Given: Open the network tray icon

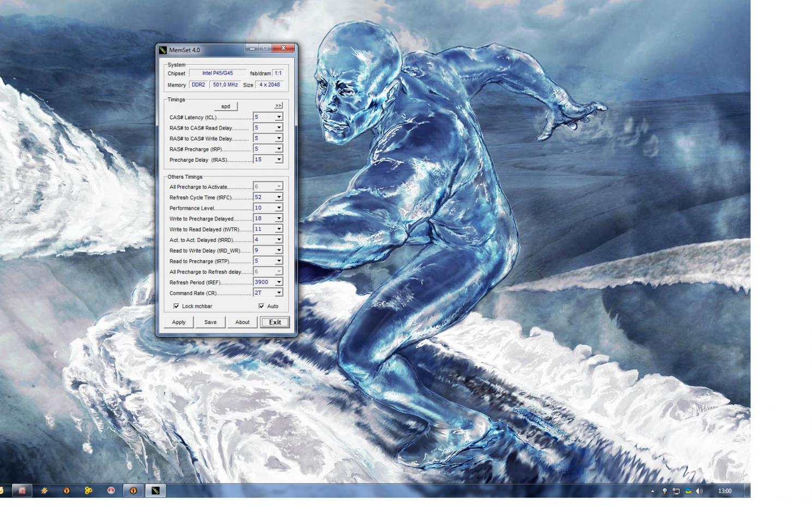Looking at the screenshot, I should pyautogui.click(x=676, y=491).
